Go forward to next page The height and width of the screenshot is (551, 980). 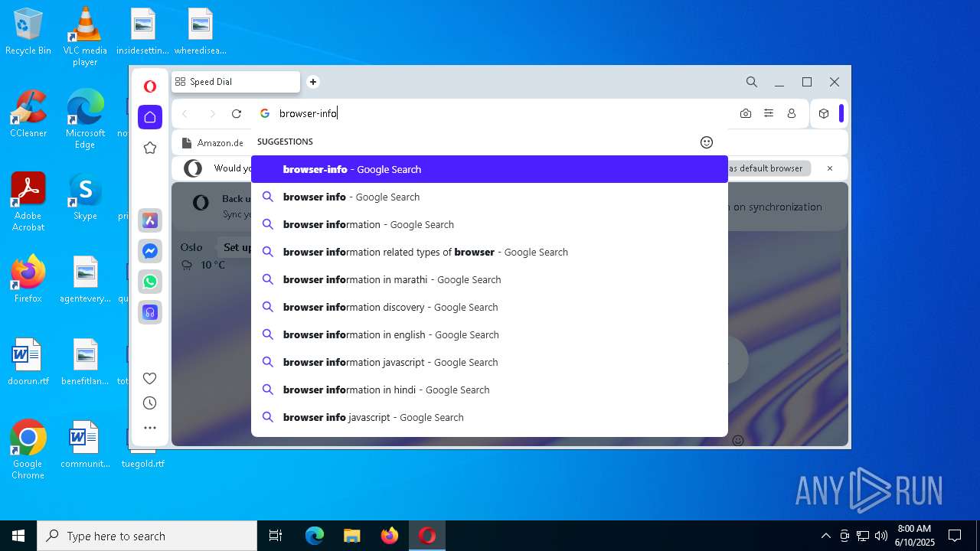tap(212, 113)
